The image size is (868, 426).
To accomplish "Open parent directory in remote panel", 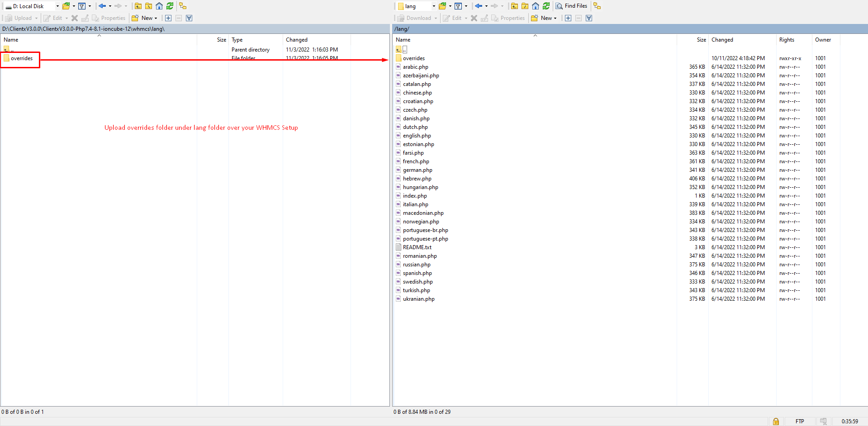I will click(514, 6).
